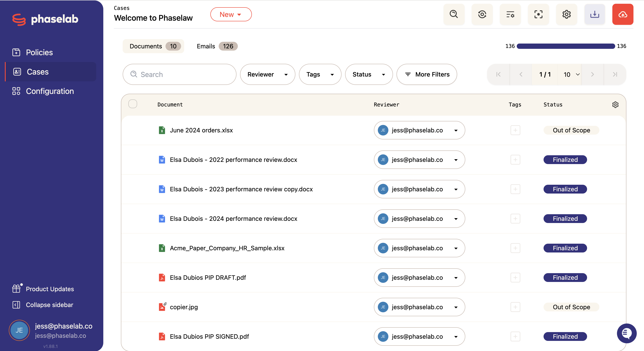Toggle the select all documents checkbox
This screenshot has width=644, height=351.
point(133,104)
